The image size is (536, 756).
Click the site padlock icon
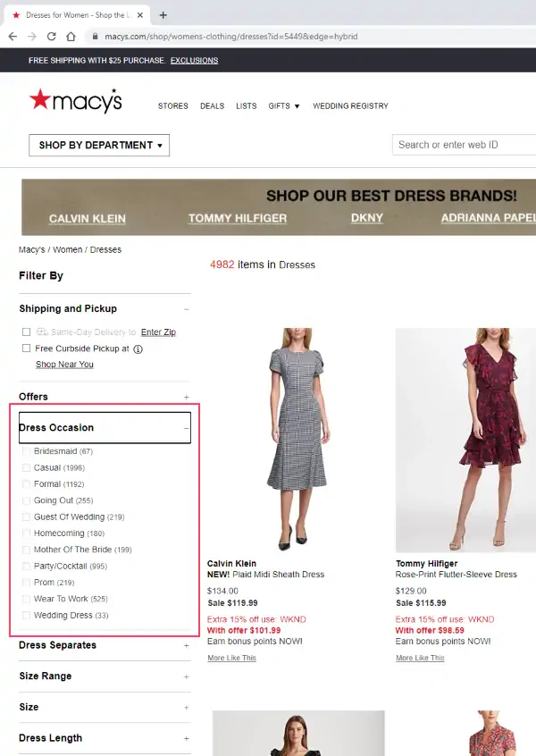pos(95,36)
